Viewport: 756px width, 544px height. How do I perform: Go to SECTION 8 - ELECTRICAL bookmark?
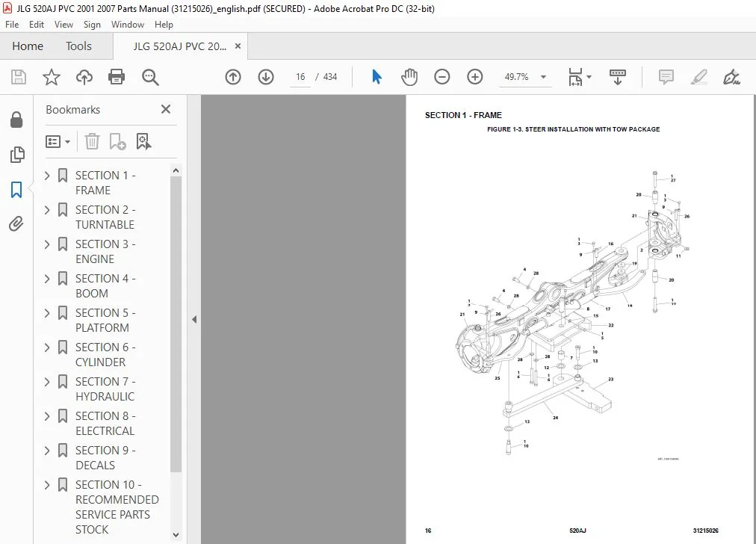tap(105, 423)
